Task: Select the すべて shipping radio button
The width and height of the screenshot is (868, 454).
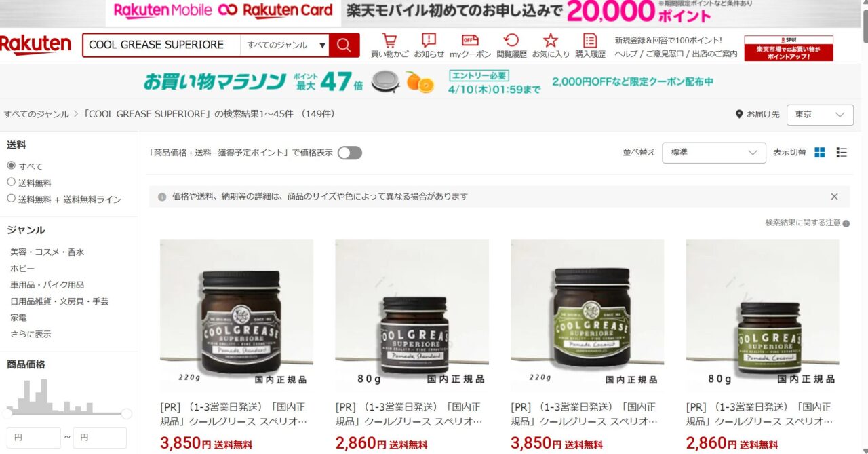Action: point(11,166)
